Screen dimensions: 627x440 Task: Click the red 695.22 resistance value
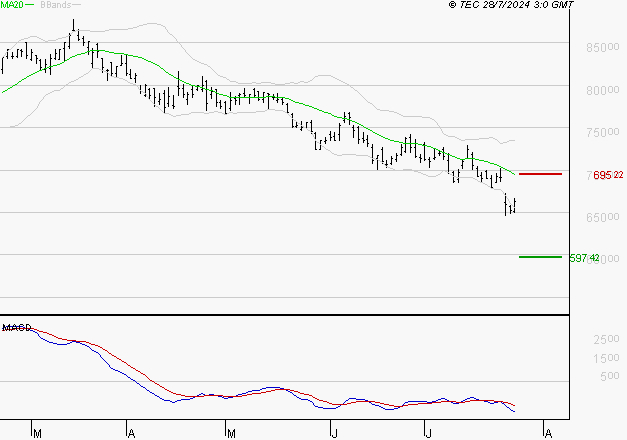[x=608, y=175]
